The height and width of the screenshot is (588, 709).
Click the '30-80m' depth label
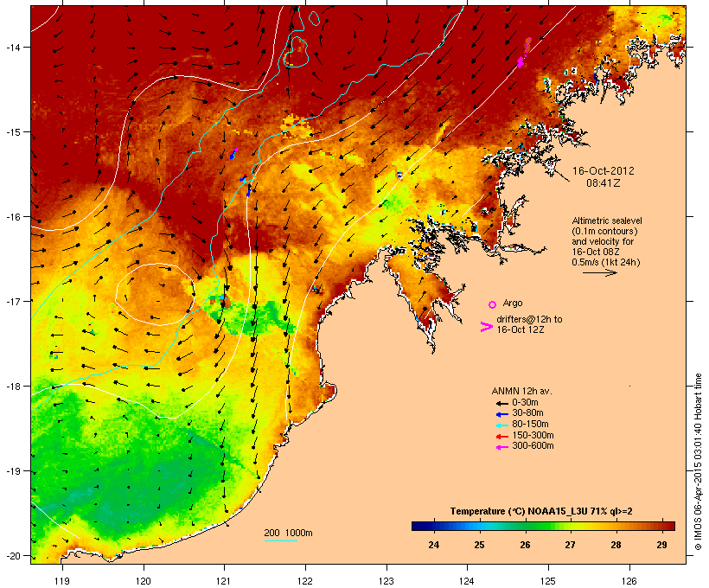tap(527, 413)
